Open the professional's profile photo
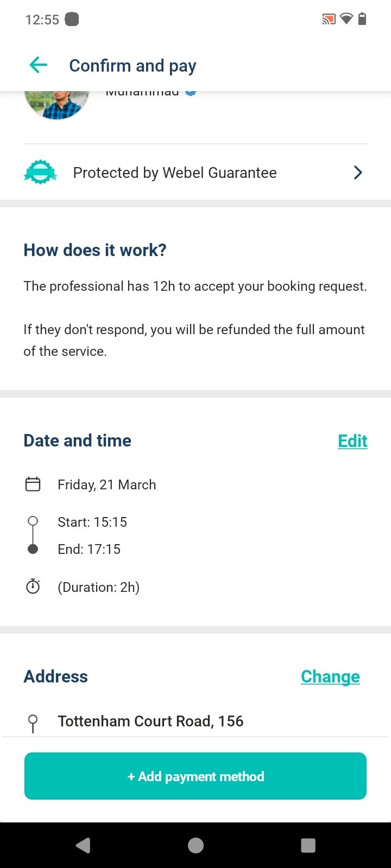This screenshot has width=391, height=868. 56,103
